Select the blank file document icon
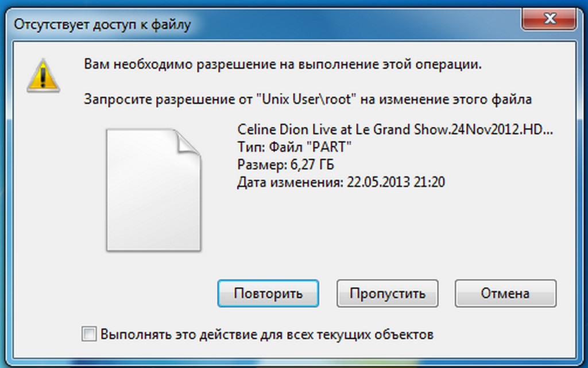This screenshot has height=368, width=588. 153,189
